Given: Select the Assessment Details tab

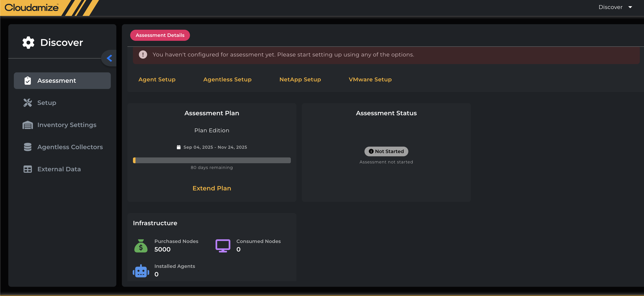Looking at the screenshot, I should click(x=160, y=35).
